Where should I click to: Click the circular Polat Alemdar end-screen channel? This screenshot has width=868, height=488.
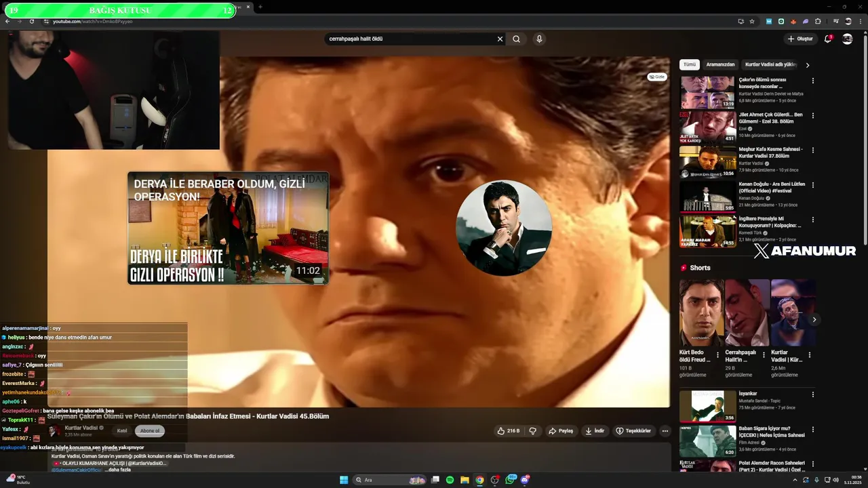(504, 228)
